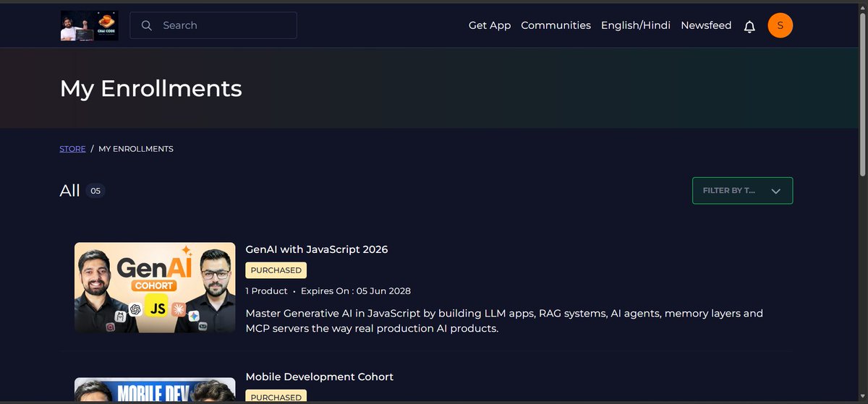Click the All enrollments 05 count badge

(95, 191)
